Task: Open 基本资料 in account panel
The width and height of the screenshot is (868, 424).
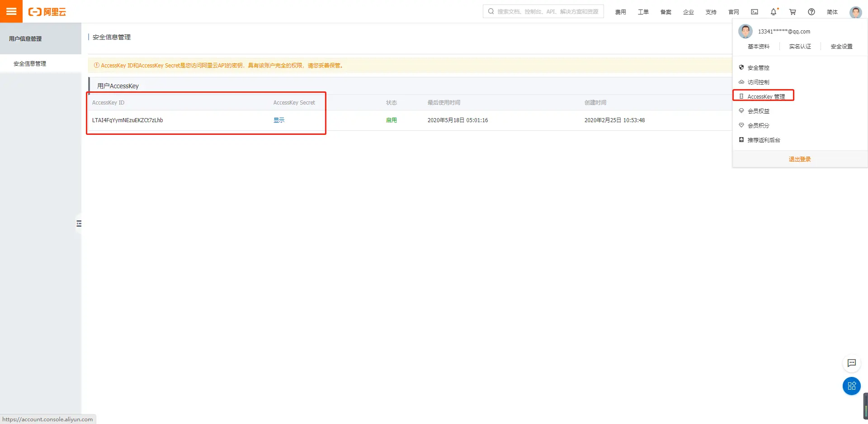Action: coord(759,47)
